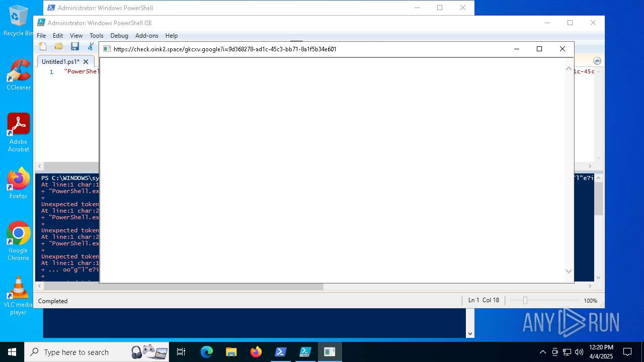Switch to the PowerShell taskbar icon
This screenshot has height=362, width=644.
[281, 352]
